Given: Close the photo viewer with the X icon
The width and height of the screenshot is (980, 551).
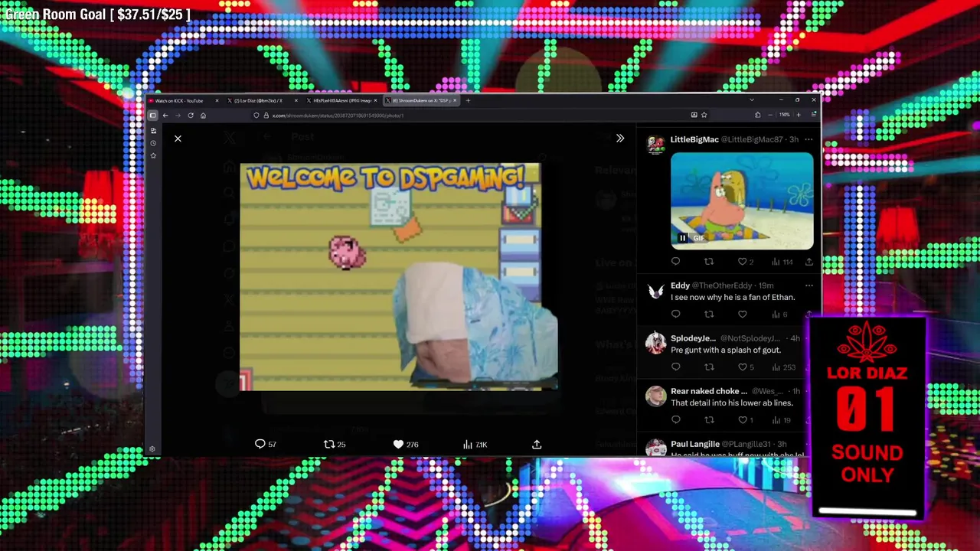Looking at the screenshot, I should [178, 139].
